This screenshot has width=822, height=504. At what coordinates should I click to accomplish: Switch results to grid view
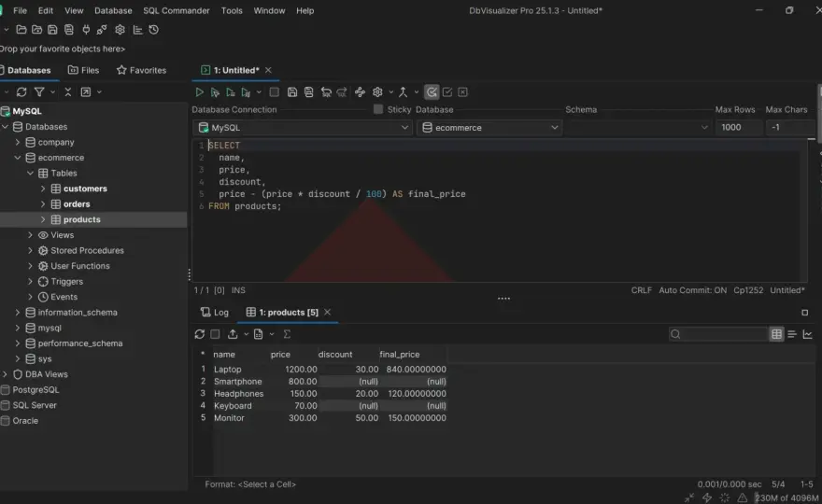[776, 334]
